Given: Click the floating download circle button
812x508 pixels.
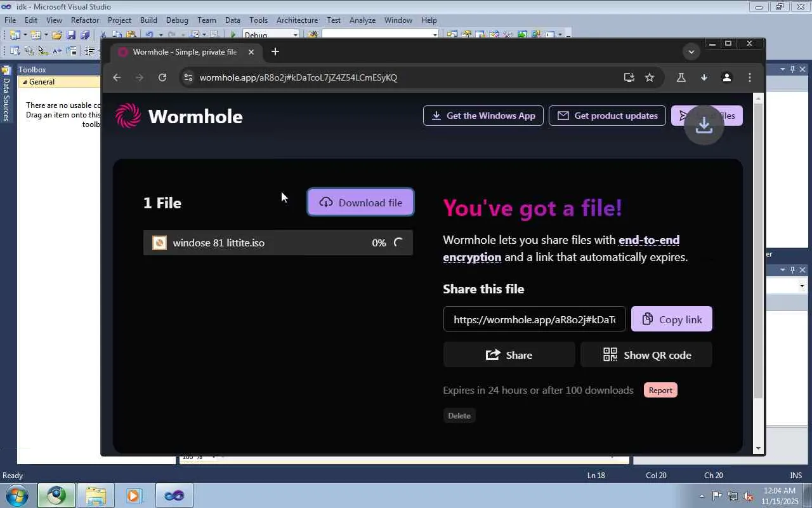Looking at the screenshot, I should click(704, 125).
